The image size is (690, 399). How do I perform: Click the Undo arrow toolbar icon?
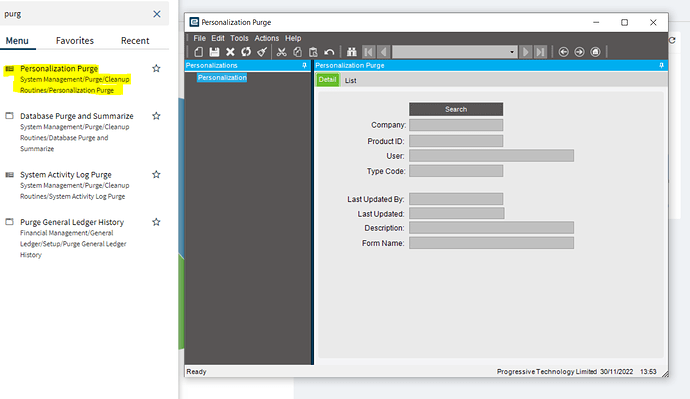329,52
